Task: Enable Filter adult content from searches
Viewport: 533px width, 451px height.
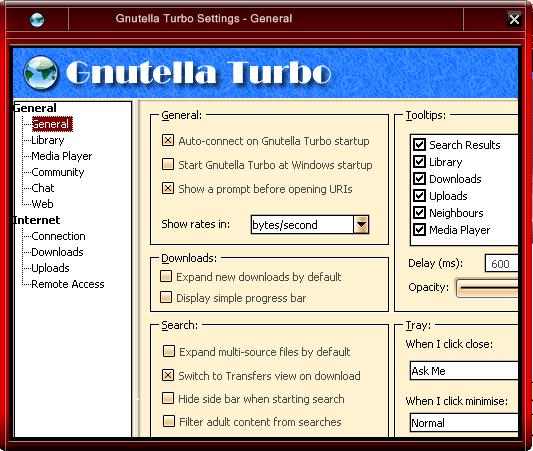Action: 169,421
